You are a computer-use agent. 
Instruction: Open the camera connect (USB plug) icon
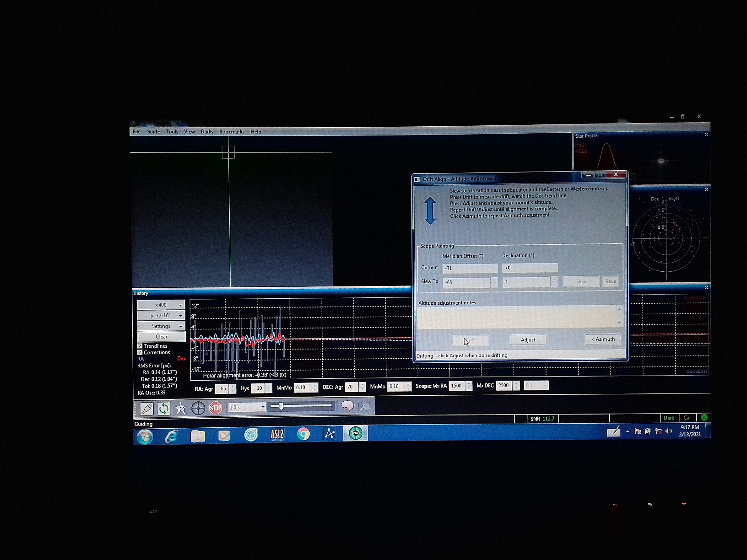tap(147, 408)
